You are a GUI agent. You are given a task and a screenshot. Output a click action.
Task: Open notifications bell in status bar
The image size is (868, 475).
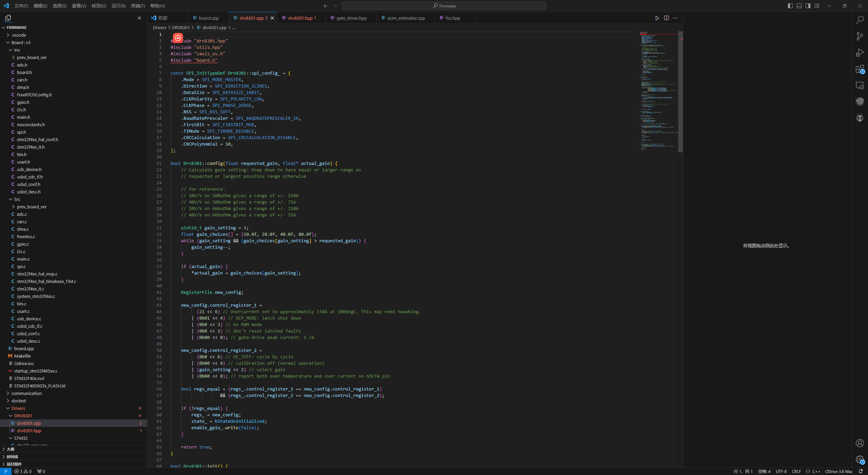[861, 471]
